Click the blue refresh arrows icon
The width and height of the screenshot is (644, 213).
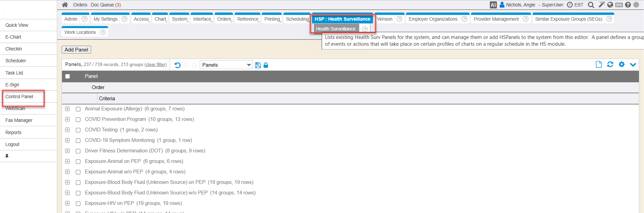[610, 64]
